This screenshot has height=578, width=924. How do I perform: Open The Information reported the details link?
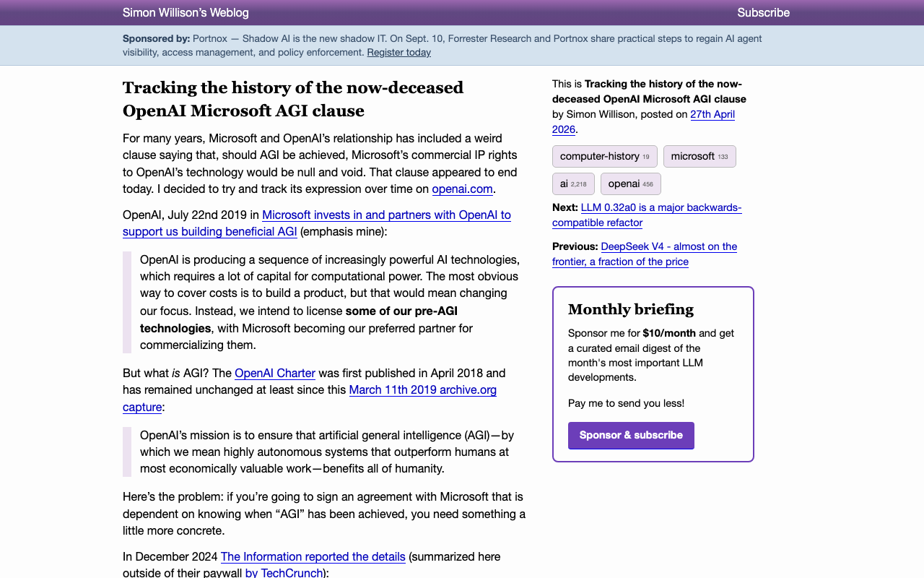[x=313, y=556]
